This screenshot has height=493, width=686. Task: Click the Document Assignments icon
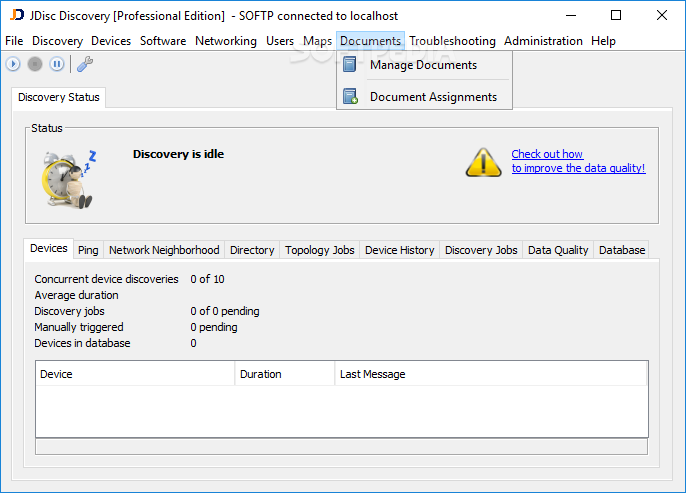click(350, 96)
